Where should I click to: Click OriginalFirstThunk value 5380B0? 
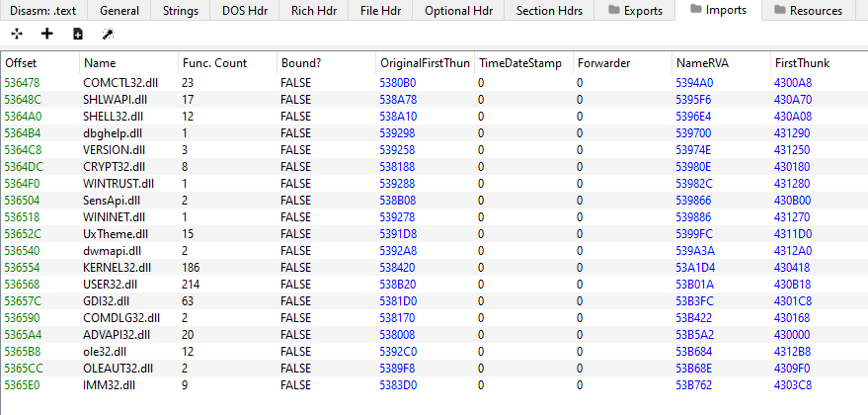398,83
